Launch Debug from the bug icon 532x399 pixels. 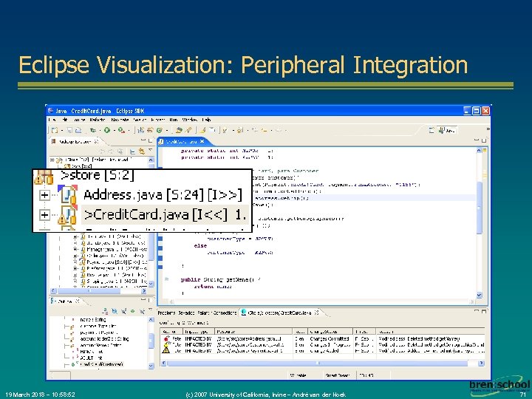93,130
